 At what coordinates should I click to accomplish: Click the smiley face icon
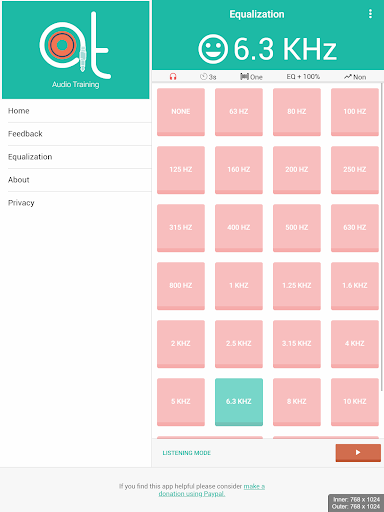(x=213, y=49)
